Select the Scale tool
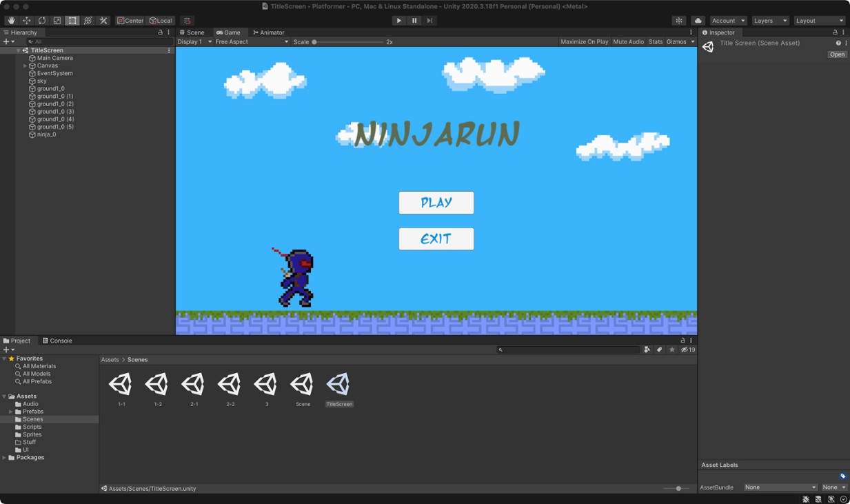 57,20
